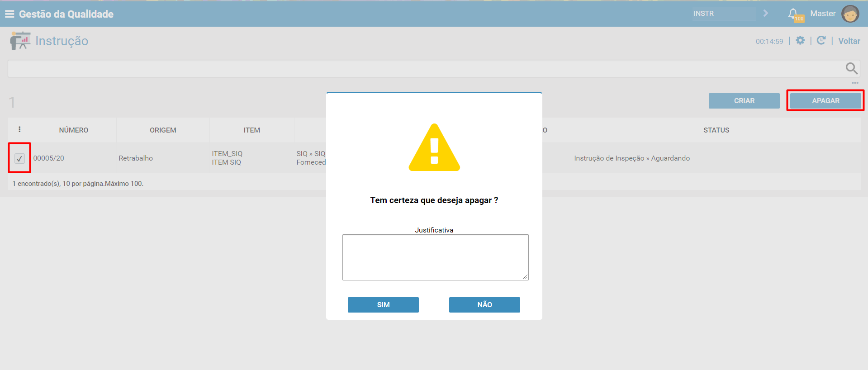868x370 pixels.
Task: Click the APAGAR button
Action: (x=825, y=101)
